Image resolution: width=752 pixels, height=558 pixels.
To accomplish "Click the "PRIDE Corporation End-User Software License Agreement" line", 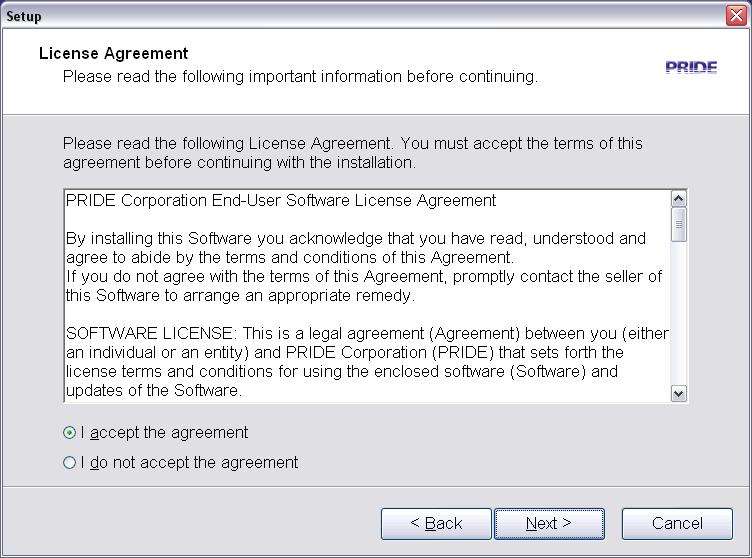I will [281, 200].
